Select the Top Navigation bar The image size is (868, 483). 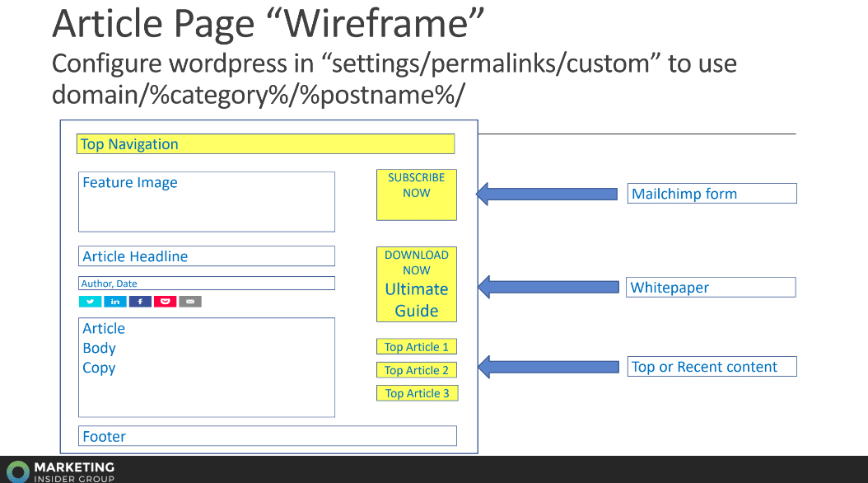pyautogui.click(x=265, y=144)
